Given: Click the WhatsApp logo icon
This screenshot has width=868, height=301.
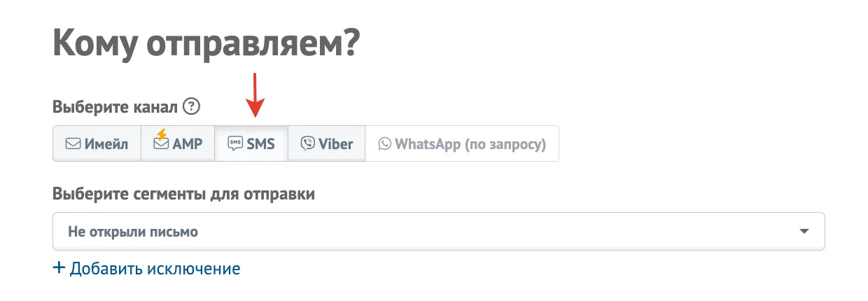Looking at the screenshot, I should [x=384, y=144].
